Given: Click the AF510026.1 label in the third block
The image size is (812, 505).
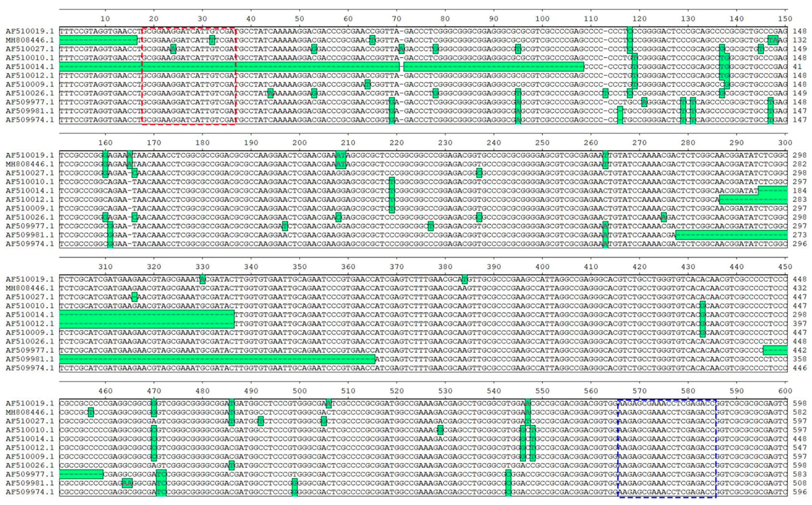Looking at the screenshot, I should [30, 341].
